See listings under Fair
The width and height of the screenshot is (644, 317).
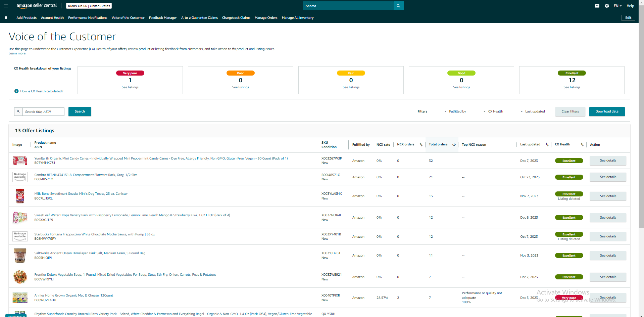[351, 87]
